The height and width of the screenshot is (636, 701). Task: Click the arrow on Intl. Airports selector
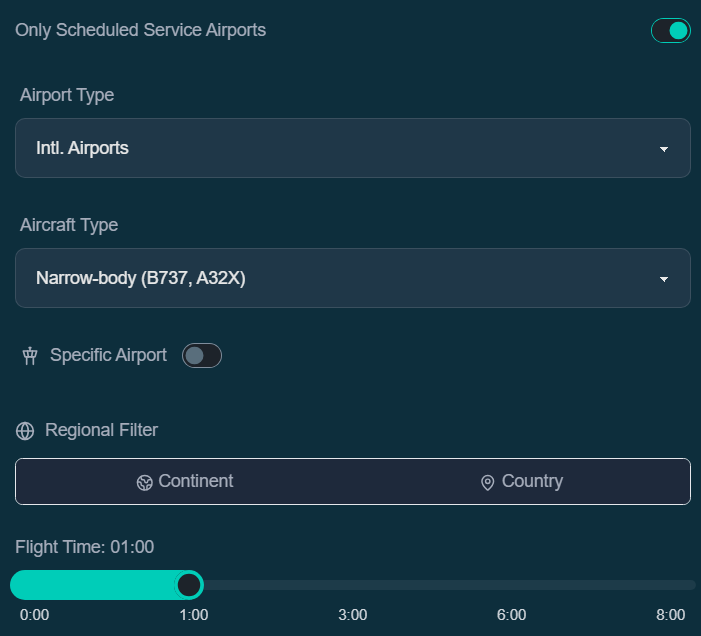[x=664, y=149]
